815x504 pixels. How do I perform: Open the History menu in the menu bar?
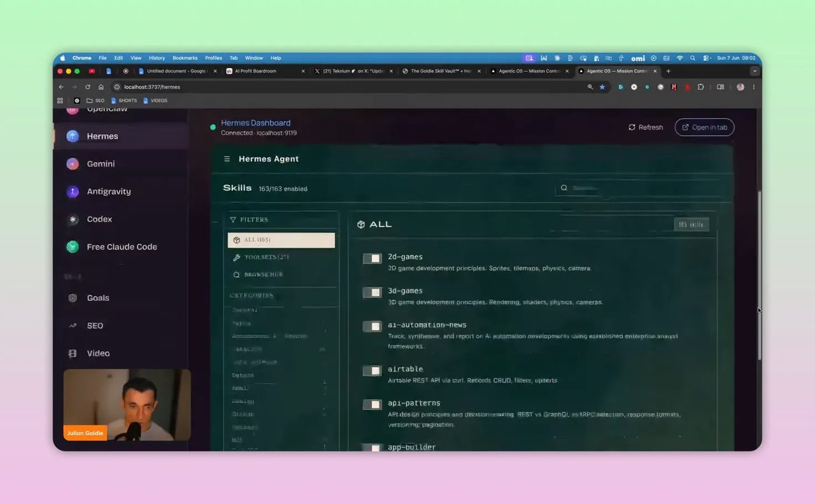click(157, 58)
